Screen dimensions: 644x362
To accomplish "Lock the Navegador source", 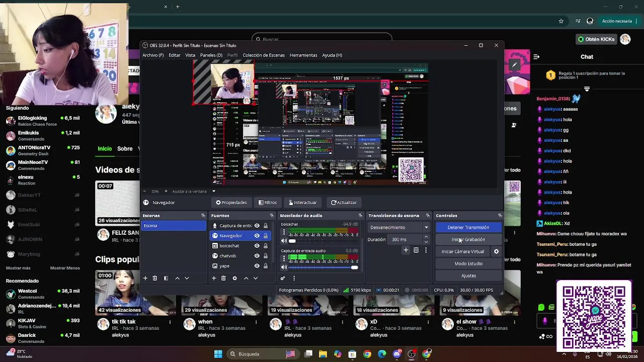I will point(266,236).
